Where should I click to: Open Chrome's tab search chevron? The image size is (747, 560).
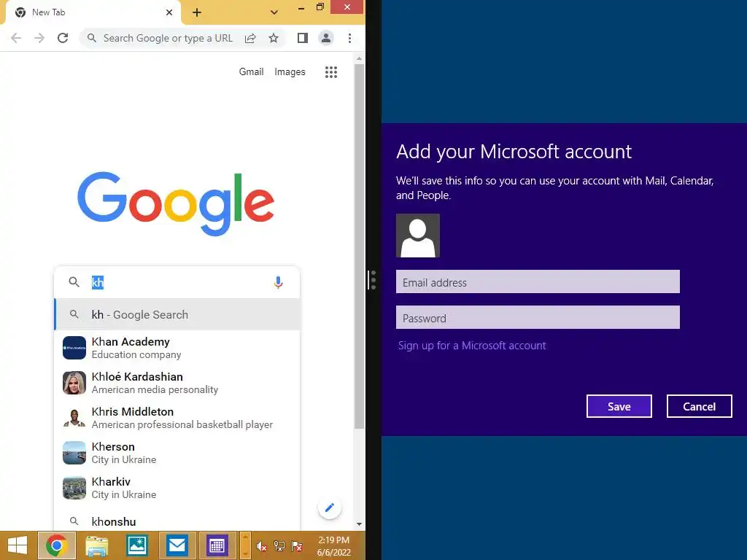[x=274, y=12]
